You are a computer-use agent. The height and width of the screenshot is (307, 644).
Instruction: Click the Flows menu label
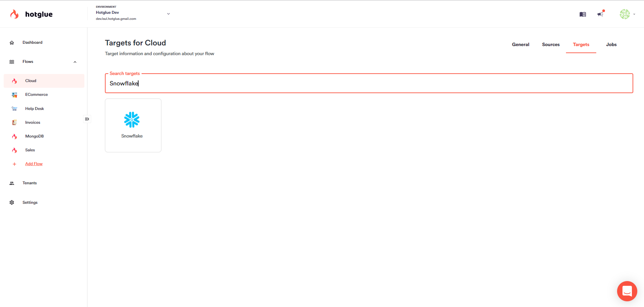[x=28, y=62]
